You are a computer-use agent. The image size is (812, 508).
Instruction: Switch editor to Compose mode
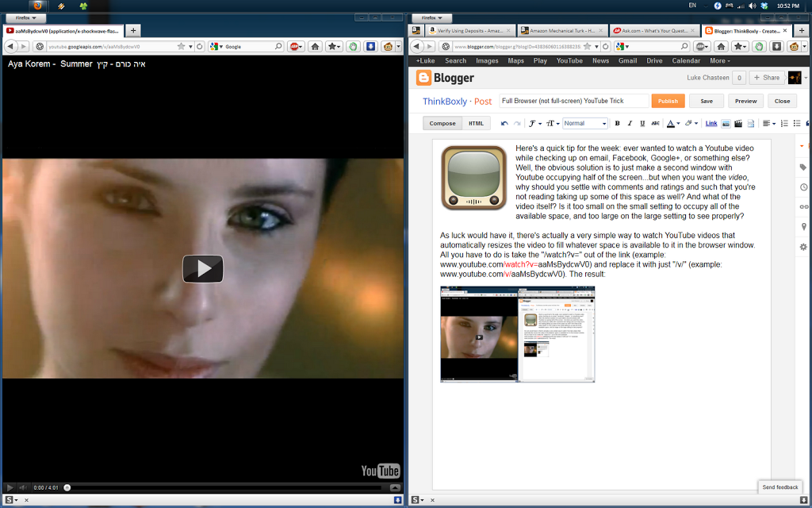pos(442,123)
